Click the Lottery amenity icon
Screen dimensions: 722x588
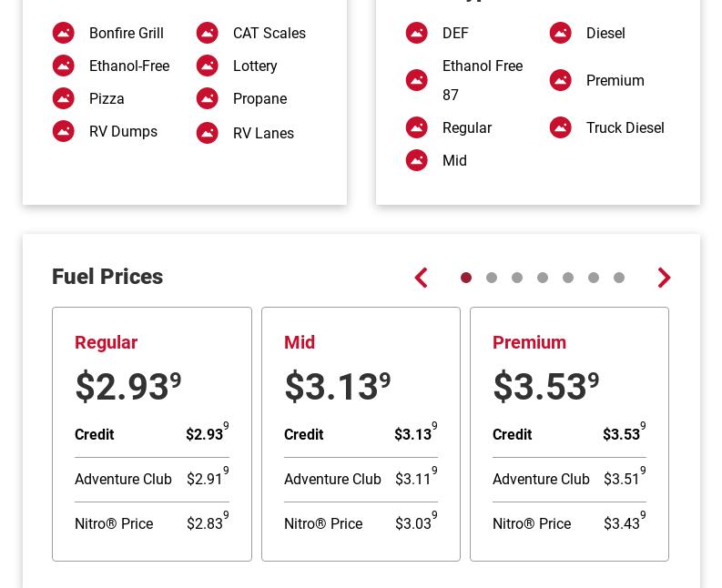[208, 66]
